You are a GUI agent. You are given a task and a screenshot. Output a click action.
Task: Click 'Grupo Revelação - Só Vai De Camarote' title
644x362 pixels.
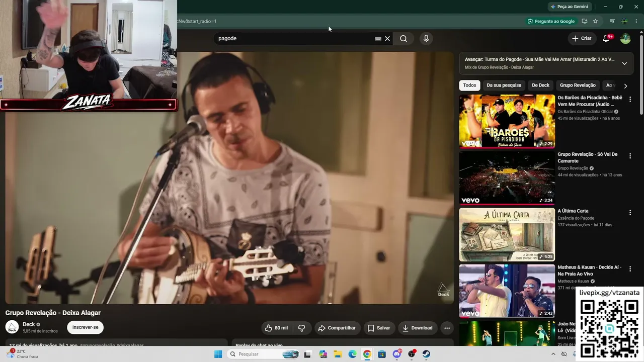pyautogui.click(x=588, y=157)
